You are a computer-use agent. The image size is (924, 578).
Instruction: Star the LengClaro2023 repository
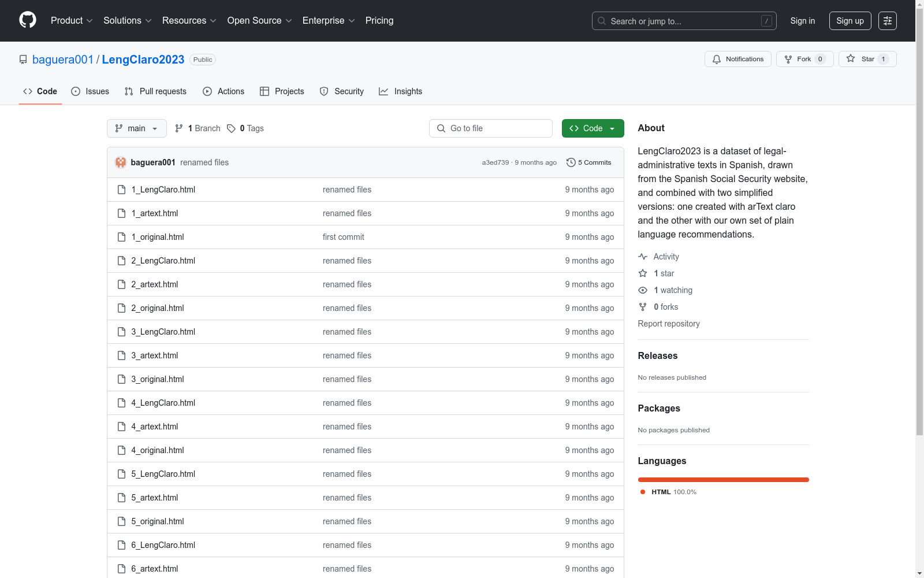coord(867,59)
